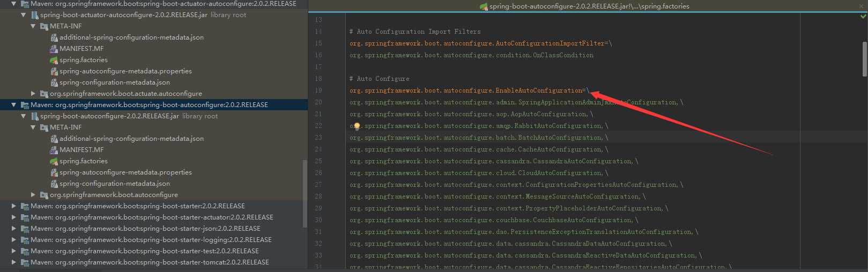The height and width of the screenshot is (272, 868).
Task: Click the green inspection checkmark in editor corner
Action: [x=863, y=16]
